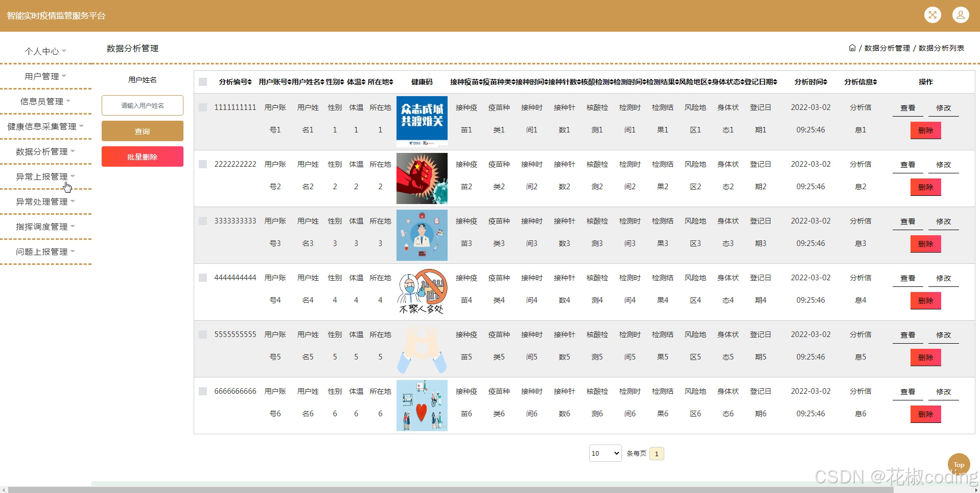980x493 pixels.
Task: Open health code image of row 5555555555
Action: pos(422,349)
